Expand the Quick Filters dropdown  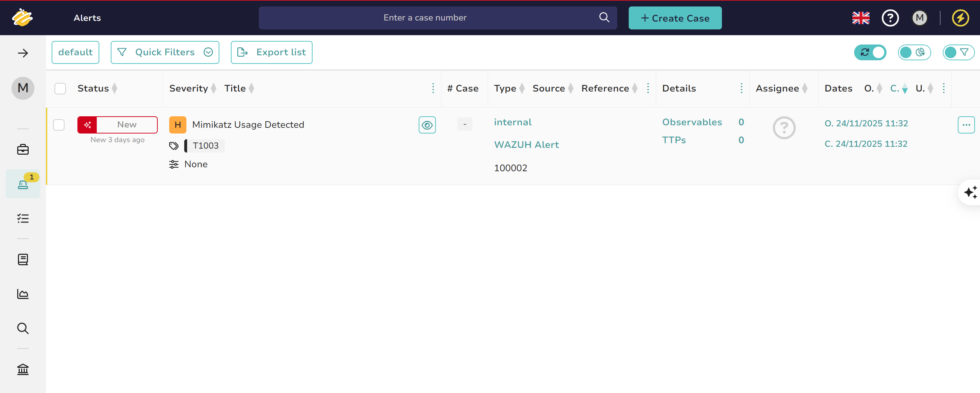(x=165, y=52)
